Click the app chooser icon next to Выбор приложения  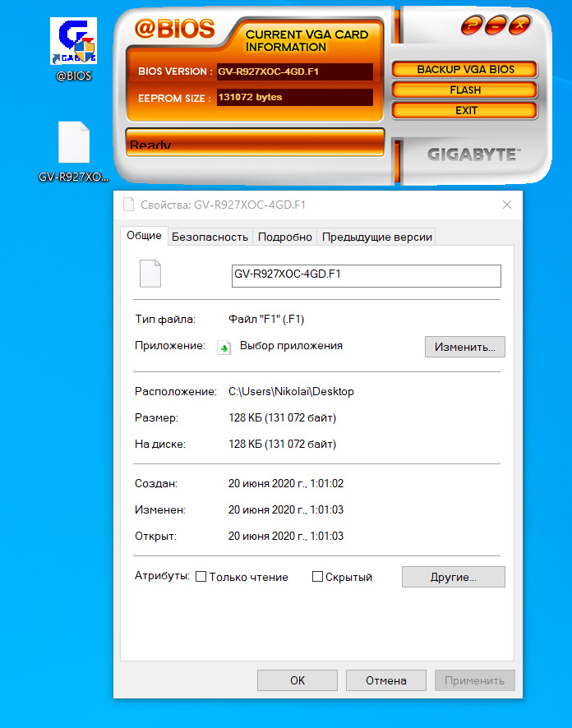coord(224,348)
